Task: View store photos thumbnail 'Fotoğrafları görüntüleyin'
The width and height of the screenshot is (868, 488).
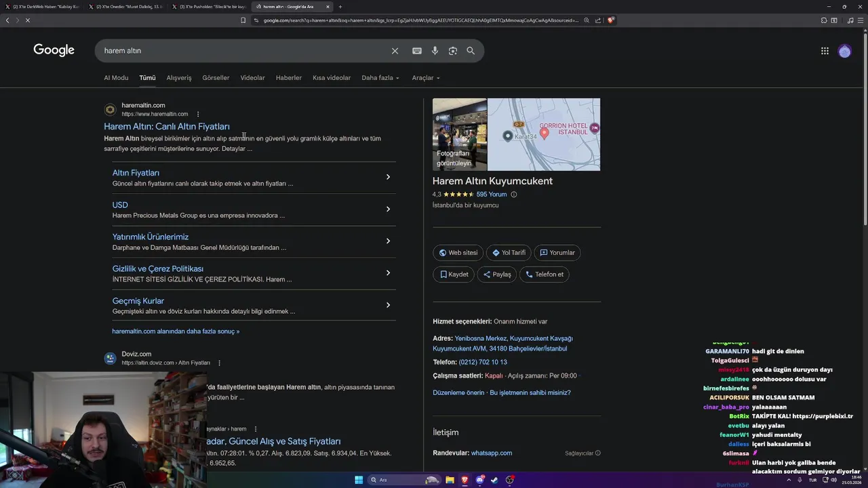Action: click(x=460, y=134)
